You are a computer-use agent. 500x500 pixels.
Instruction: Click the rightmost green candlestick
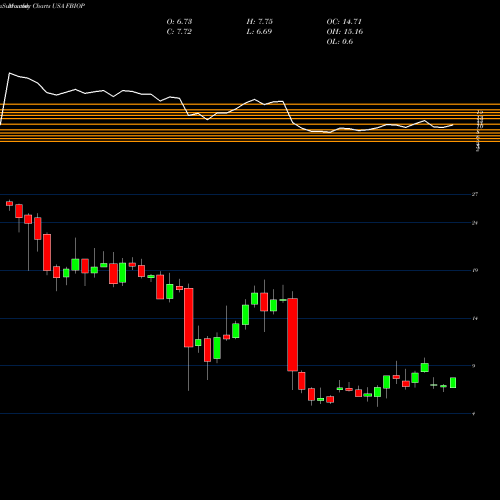click(453, 383)
